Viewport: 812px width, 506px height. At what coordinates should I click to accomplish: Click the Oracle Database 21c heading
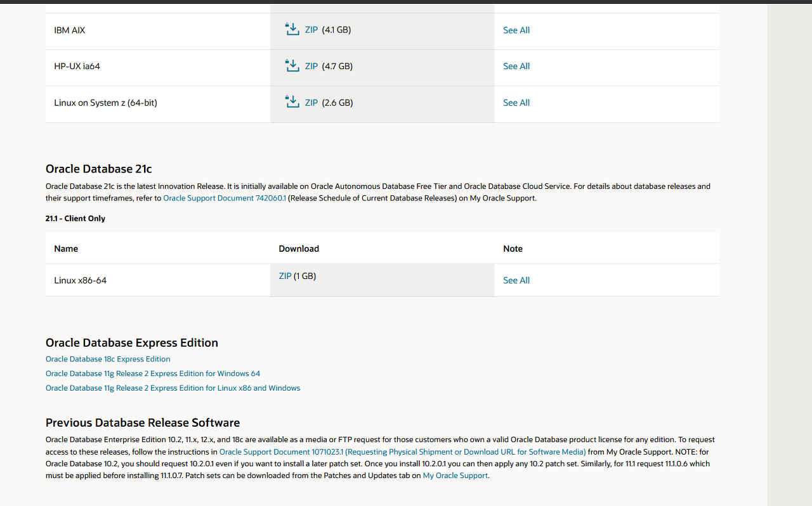pos(99,169)
